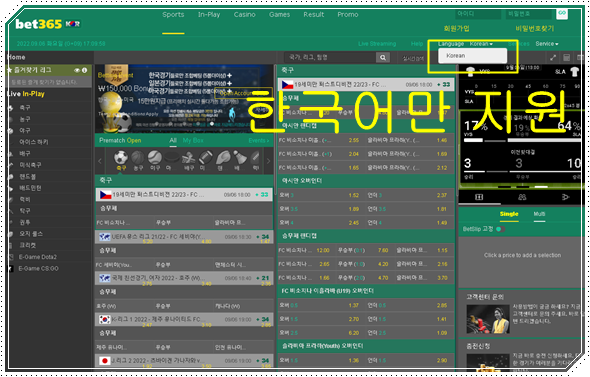
Task: Click the 비밀번호 password field
Action: click(528, 14)
